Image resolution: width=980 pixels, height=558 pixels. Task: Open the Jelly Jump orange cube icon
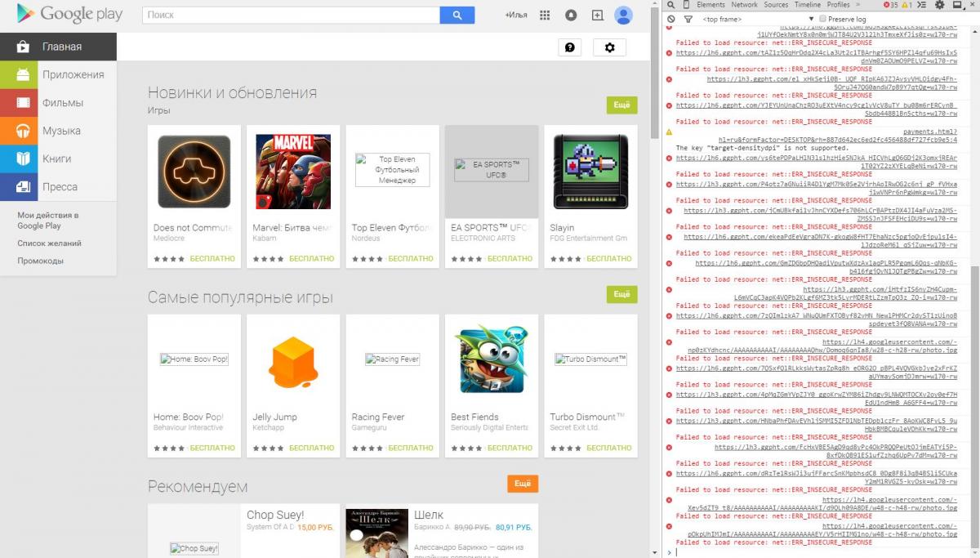tap(293, 361)
